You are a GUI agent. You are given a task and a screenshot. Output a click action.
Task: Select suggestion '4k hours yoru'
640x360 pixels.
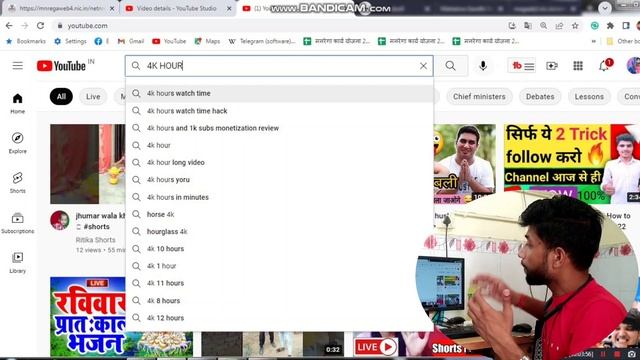click(x=280, y=180)
